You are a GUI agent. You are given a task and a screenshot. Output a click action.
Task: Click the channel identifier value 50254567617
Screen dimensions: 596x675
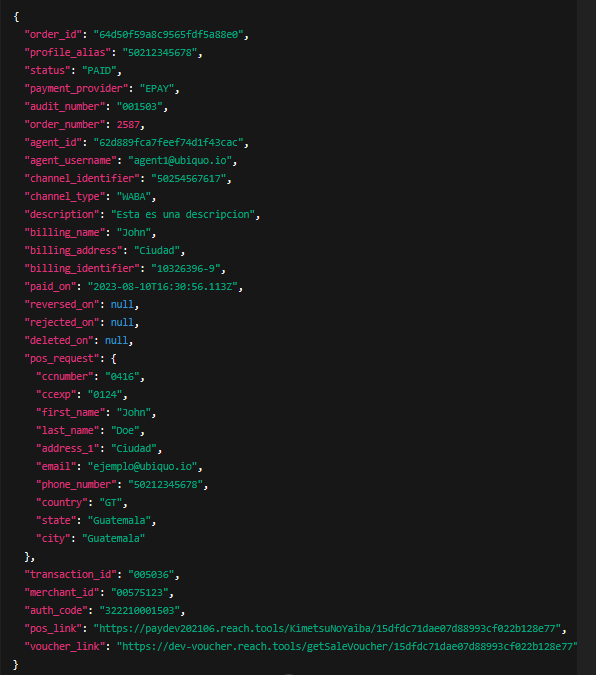(189, 179)
